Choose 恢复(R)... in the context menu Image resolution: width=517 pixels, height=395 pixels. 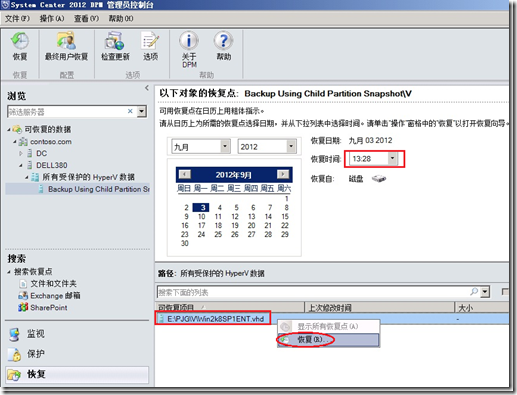pos(328,340)
